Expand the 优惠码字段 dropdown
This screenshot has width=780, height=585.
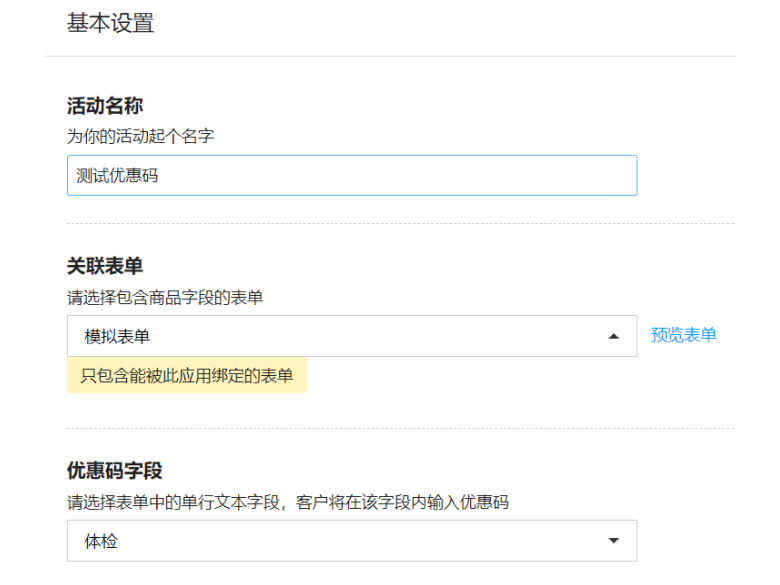[352, 541]
